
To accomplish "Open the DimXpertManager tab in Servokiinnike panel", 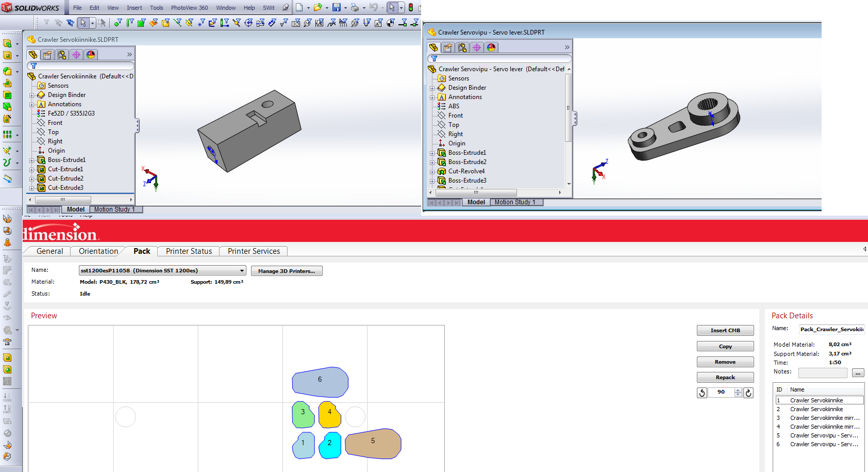I will tap(76, 55).
